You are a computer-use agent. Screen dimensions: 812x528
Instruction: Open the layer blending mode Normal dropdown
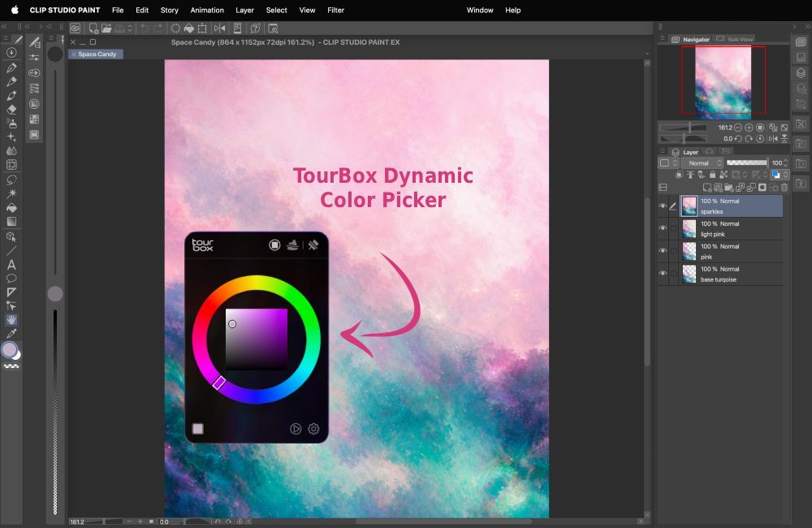(x=702, y=163)
